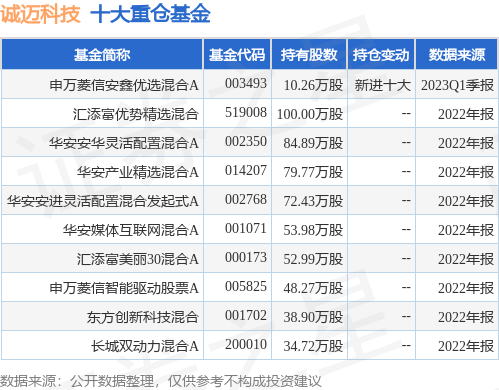Select the 2023Q1季报 data source cell

457,85
